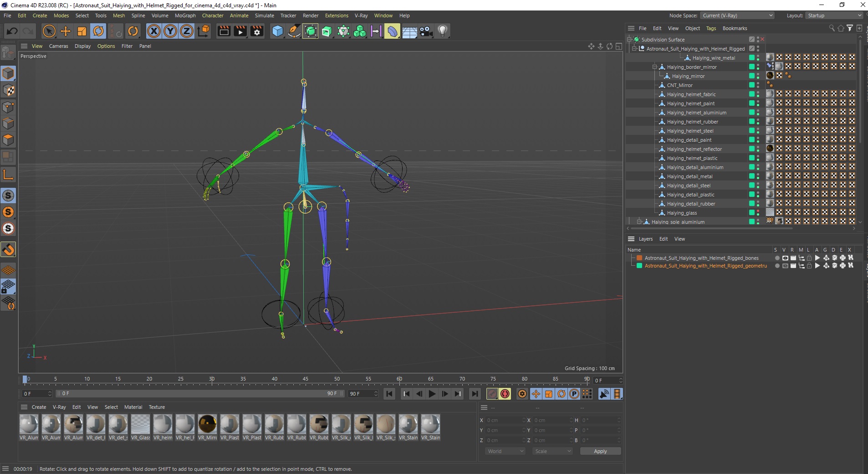Collapse Haiying_border_mirror node
868x474 pixels.
655,67
